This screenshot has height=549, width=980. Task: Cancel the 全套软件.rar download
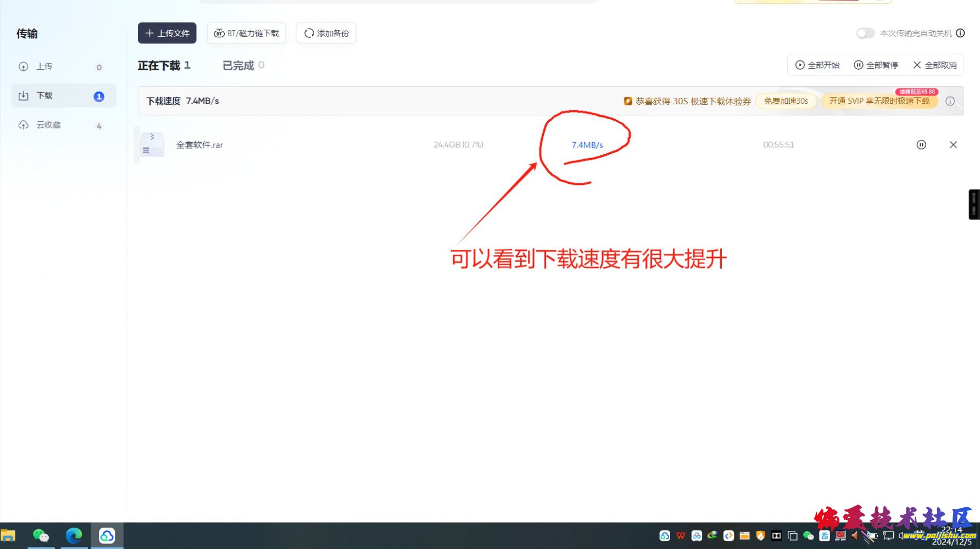tap(953, 145)
